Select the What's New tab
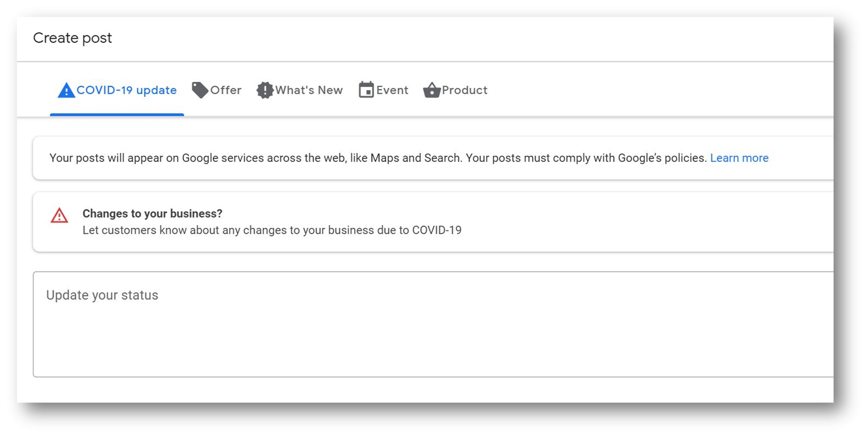This screenshot has width=868, height=437. pos(300,90)
